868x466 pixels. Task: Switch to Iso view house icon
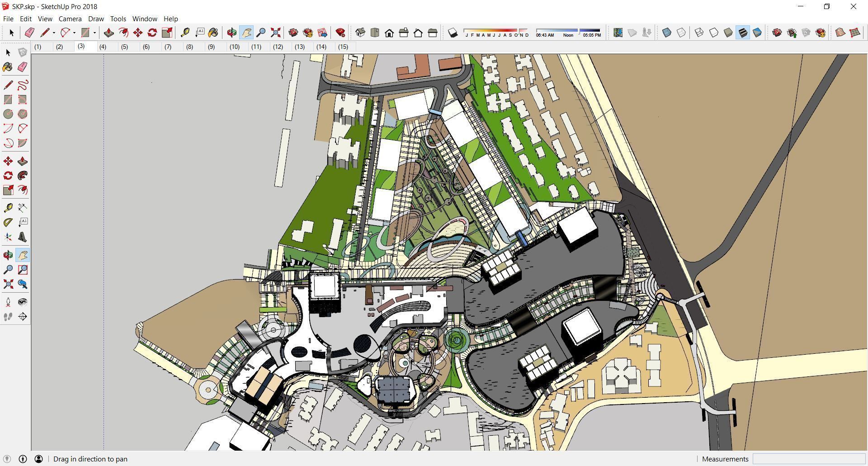[x=360, y=33]
